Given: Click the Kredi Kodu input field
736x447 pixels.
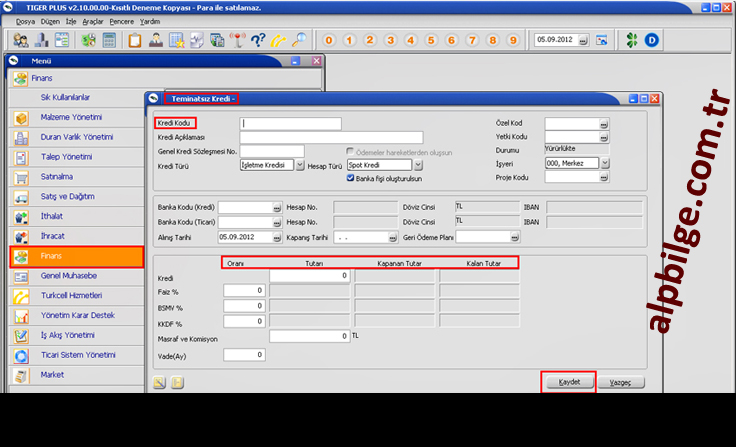Looking at the screenshot, I should (x=290, y=124).
